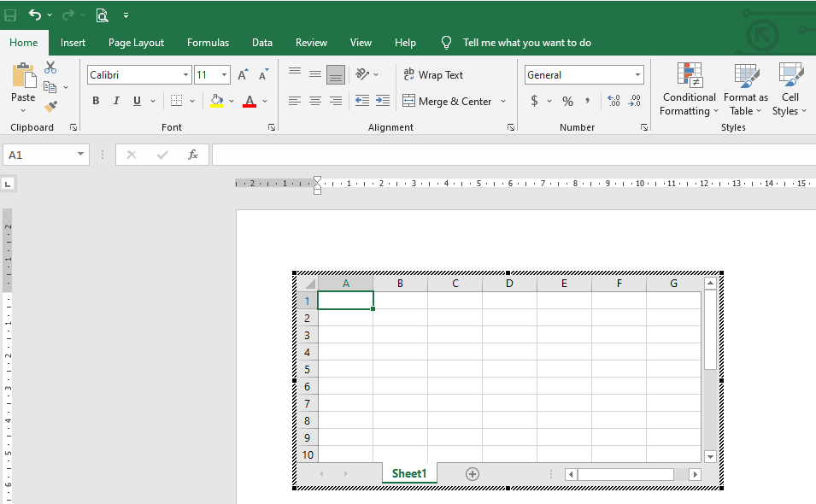Toggle Wrap Text option
Screen dimensions: 816x504
click(x=433, y=75)
